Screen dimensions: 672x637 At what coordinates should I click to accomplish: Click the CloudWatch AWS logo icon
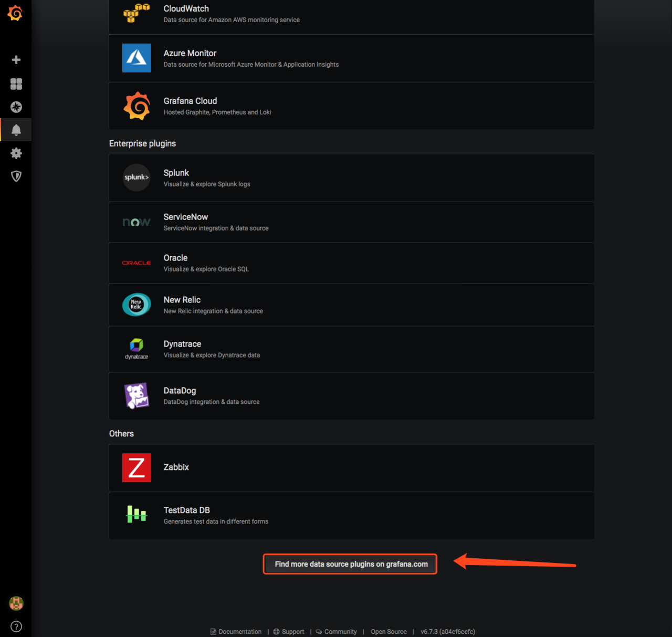[136, 13]
